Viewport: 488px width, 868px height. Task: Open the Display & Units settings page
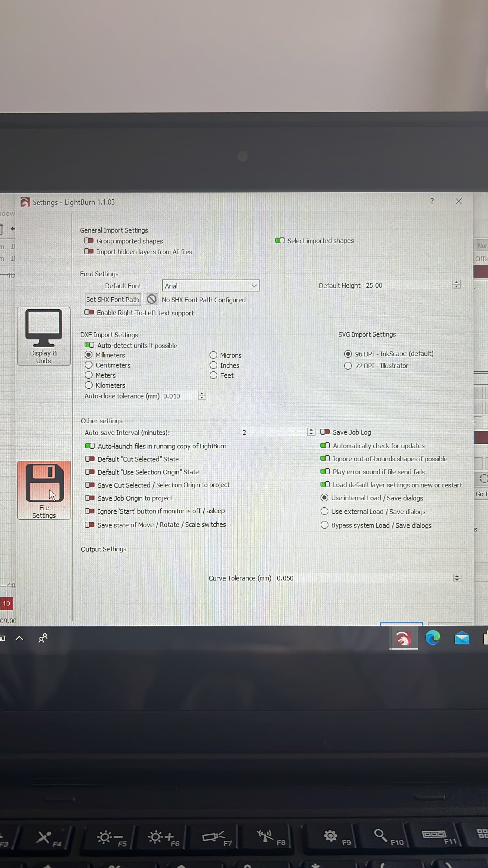coord(44,336)
